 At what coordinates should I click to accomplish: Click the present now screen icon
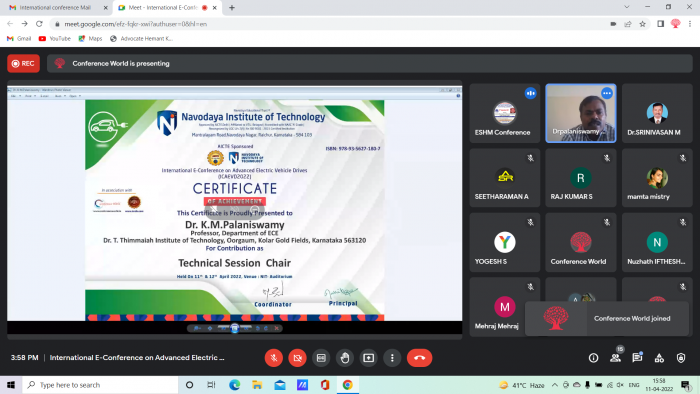point(368,358)
